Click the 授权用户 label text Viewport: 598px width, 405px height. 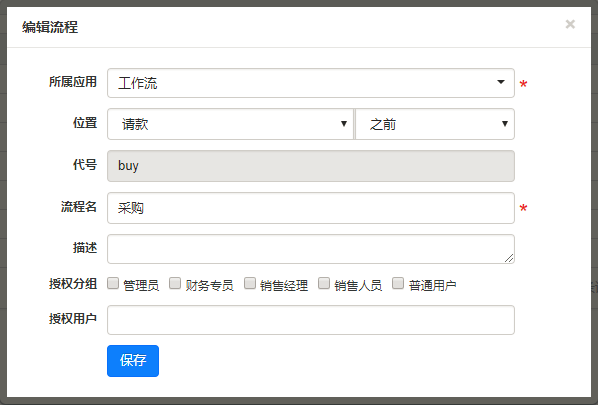(73, 318)
